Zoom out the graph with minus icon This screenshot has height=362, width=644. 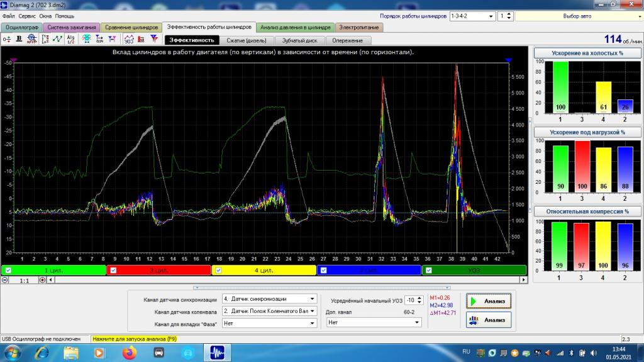click(4, 280)
